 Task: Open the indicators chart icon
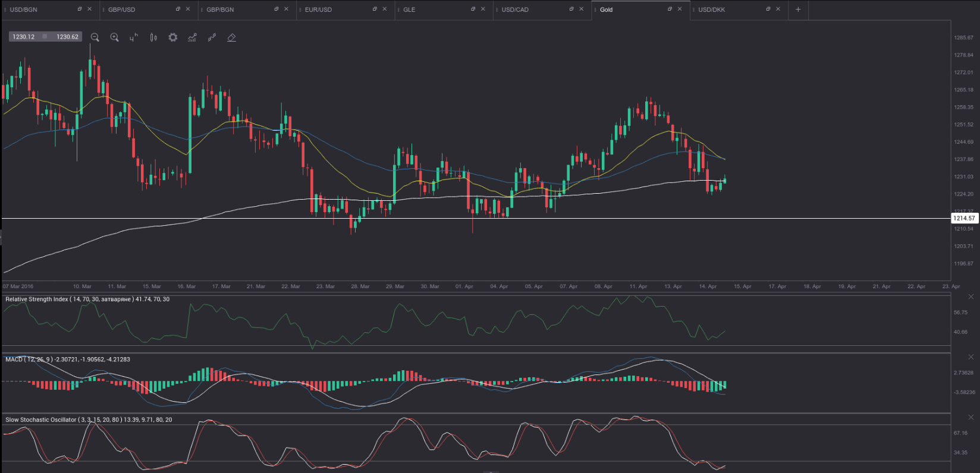(192, 37)
